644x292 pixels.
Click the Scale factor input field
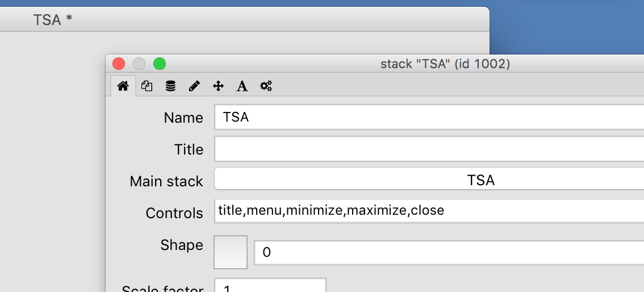[270, 286]
